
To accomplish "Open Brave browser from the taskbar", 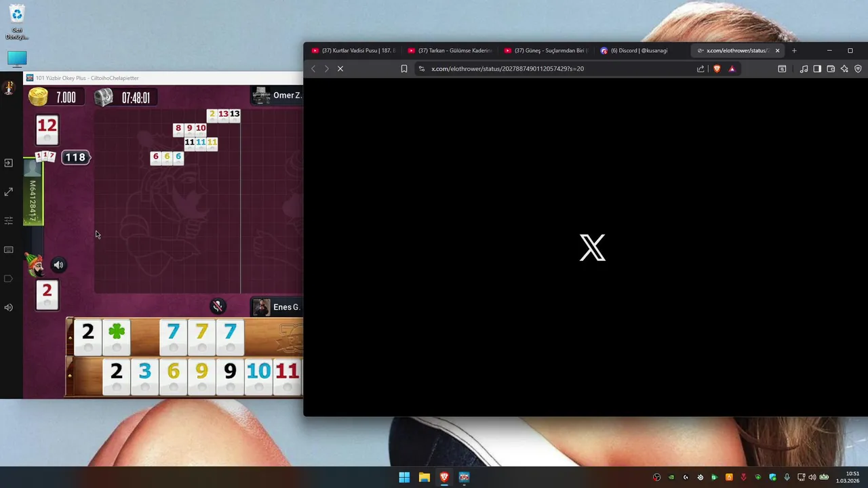I will (444, 477).
